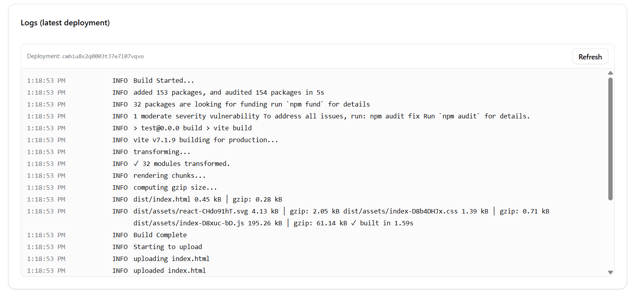Select the 'Build Started...' log line
The image size is (644, 297).
click(163, 80)
